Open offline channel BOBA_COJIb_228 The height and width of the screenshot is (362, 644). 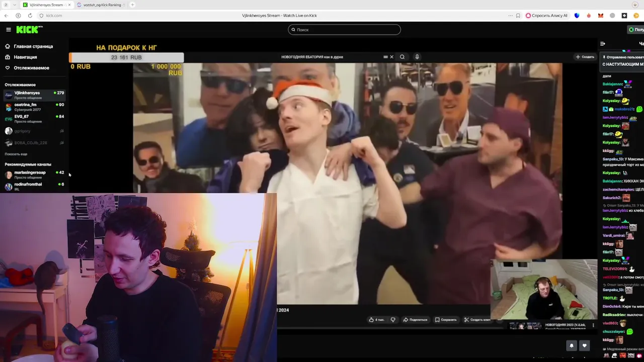pyautogui.click(x=34, y=143)
